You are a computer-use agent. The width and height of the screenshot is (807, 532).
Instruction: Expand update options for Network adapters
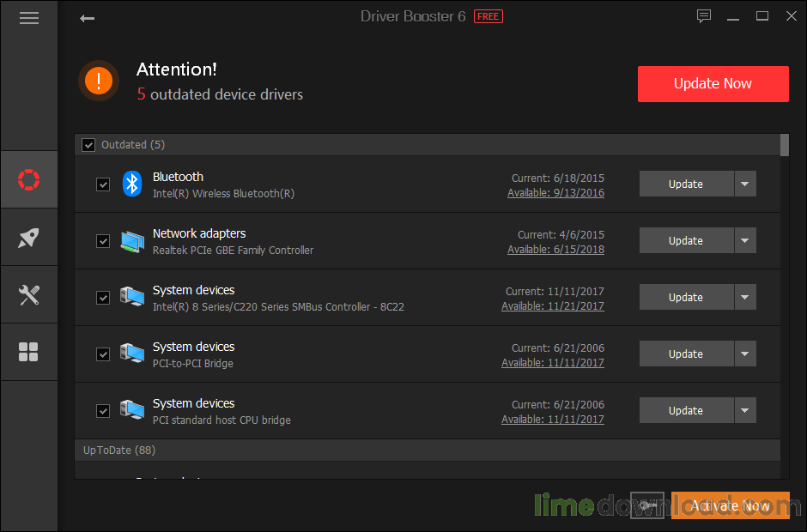point(744,240)
